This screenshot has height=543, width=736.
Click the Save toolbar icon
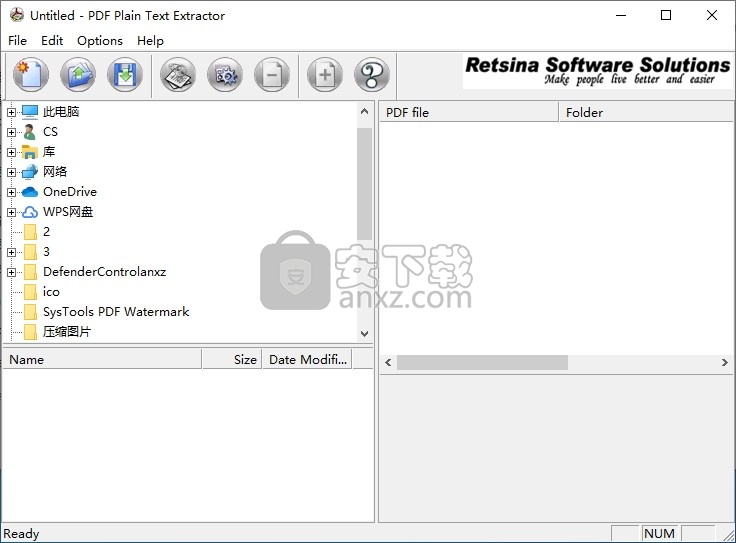tap(125, 75)
